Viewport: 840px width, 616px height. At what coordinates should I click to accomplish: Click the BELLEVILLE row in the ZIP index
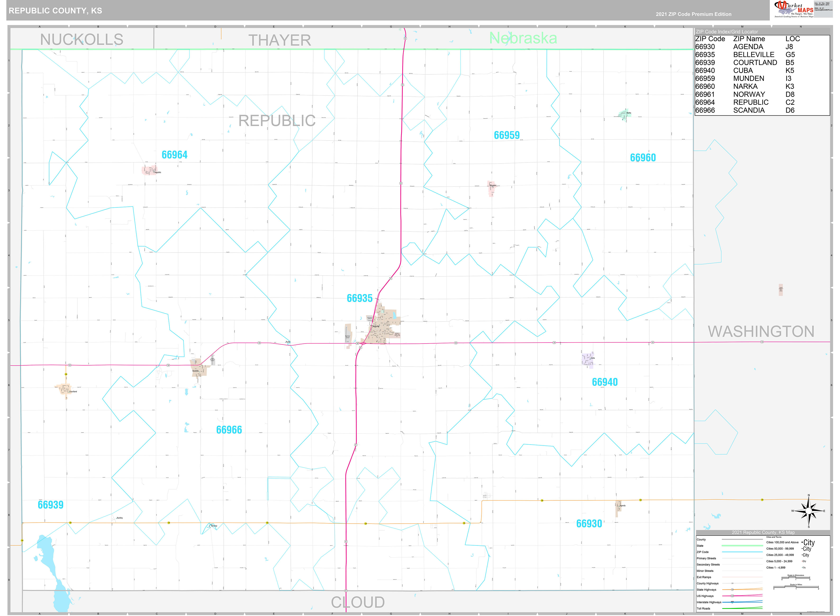point(753,54)
